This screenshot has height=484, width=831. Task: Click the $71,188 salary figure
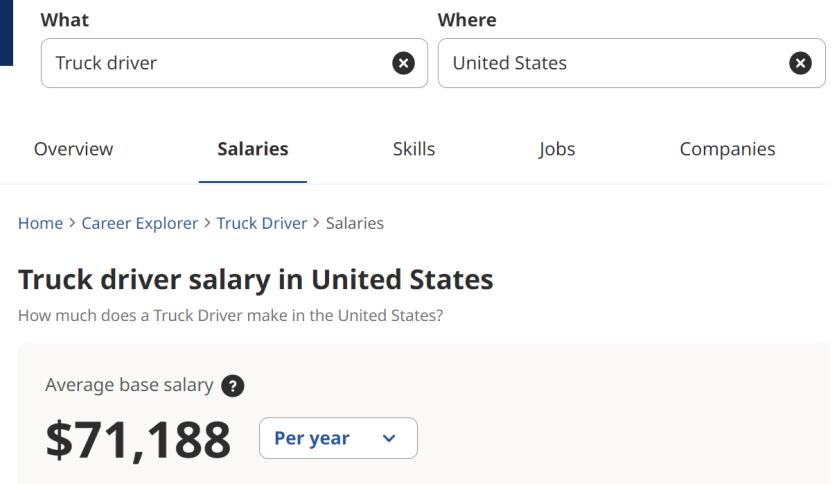138,440
